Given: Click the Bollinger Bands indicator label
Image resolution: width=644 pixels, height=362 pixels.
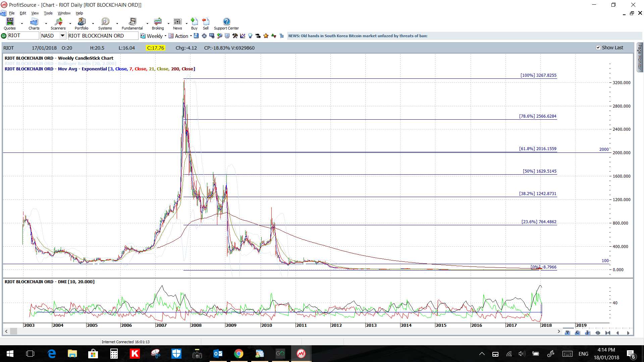Looking at the screenshot, I should click(x=60, y=63).
